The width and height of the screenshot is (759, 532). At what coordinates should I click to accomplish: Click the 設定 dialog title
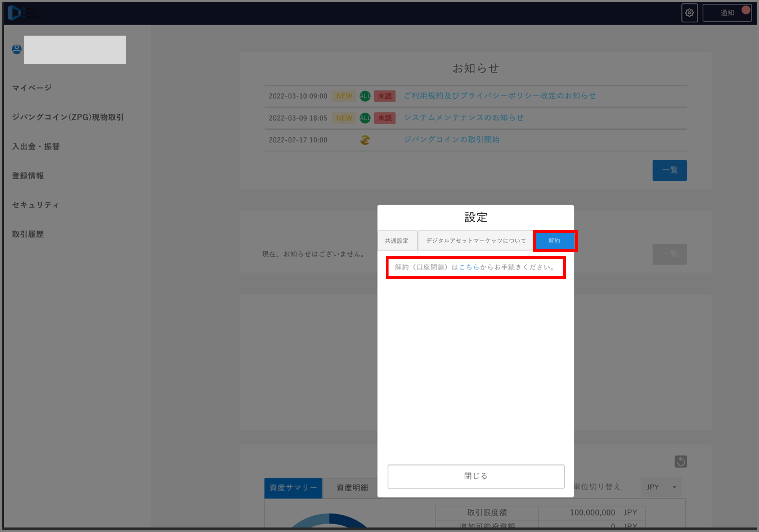(x=476, y=217)
